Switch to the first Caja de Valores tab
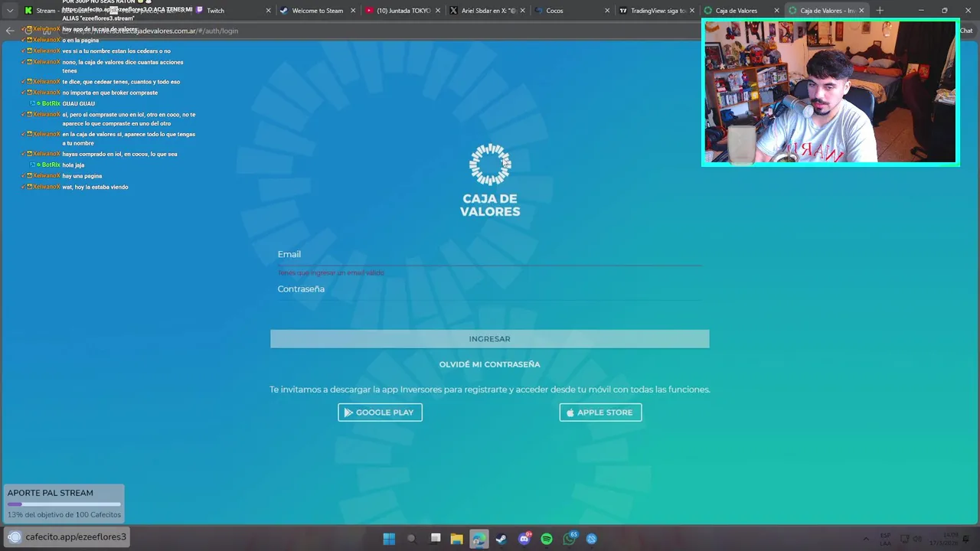Viewport: 980px width, 551px height. click(741, 11)
